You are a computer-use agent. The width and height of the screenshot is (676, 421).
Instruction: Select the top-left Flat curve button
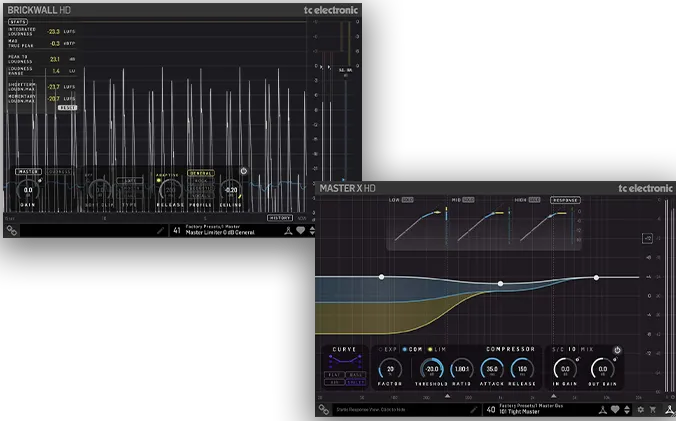click(x=334, y=375)
